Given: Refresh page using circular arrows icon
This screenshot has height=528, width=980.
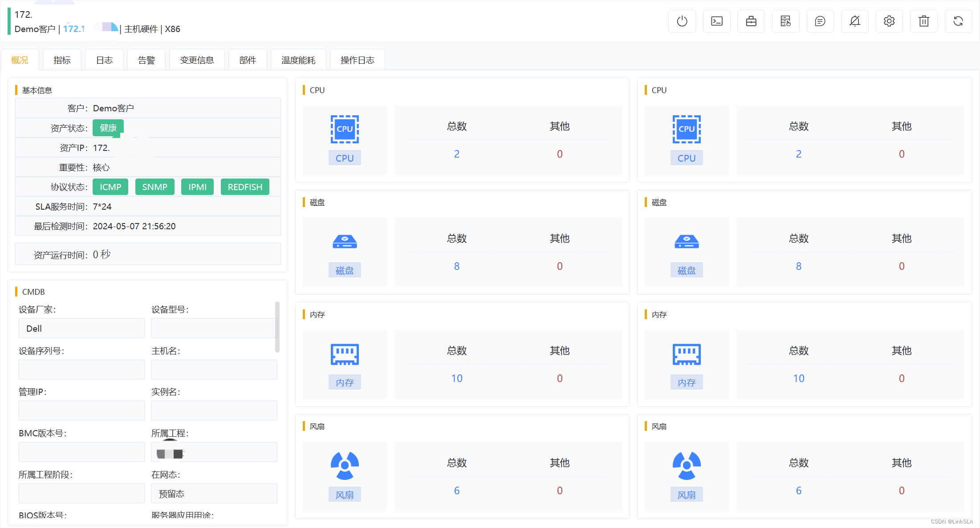Looking at the screenshot, I should coord(958,21).
